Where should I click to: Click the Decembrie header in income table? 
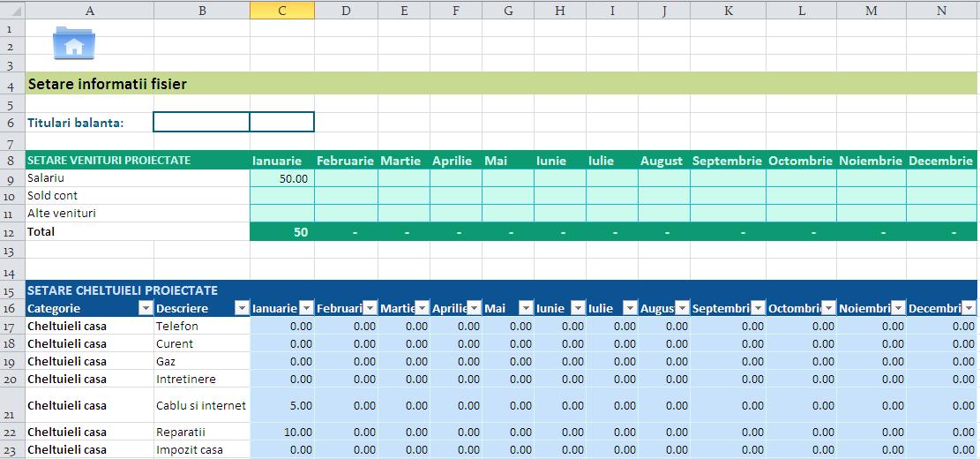pyautogui.click(x=941, y=161)
